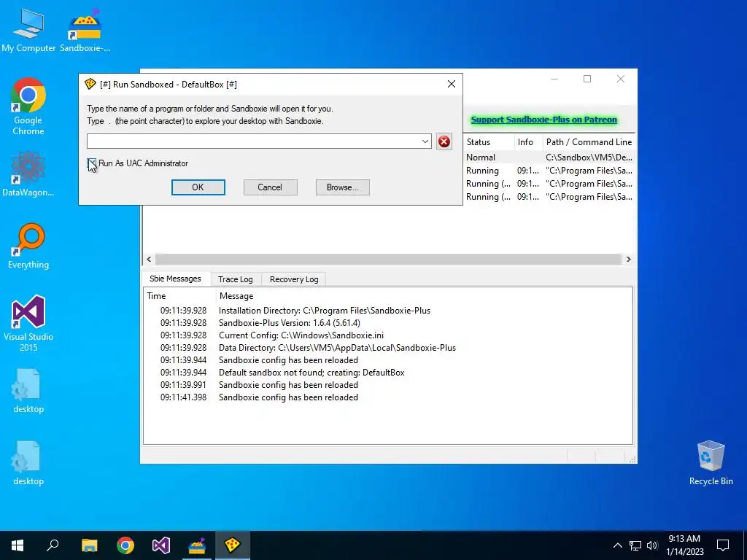The width and height of the screenshot is (747, 560).
Task: Enable Run As UAC Administrator checkbox
Action: pyautogui.click(x=91, y=163)
